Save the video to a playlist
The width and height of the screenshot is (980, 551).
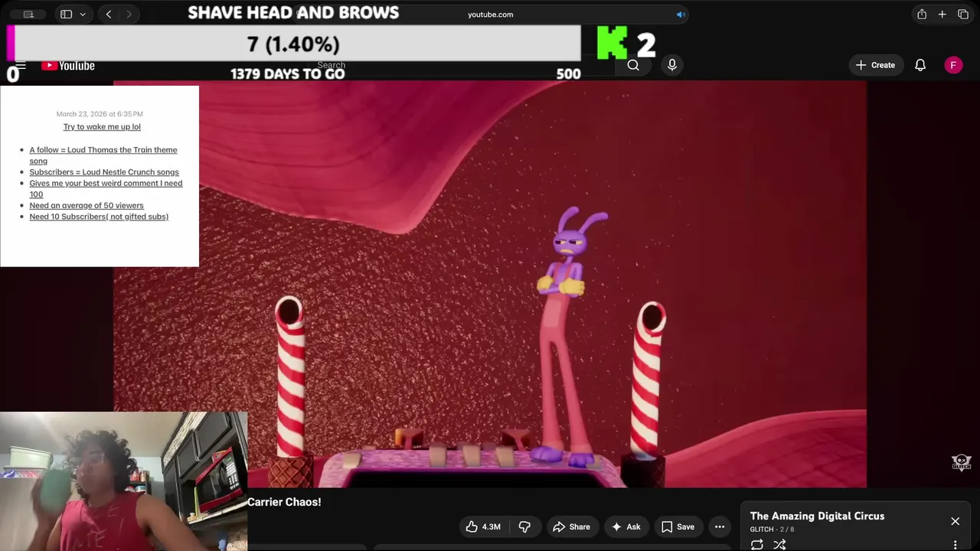[678, 527]
